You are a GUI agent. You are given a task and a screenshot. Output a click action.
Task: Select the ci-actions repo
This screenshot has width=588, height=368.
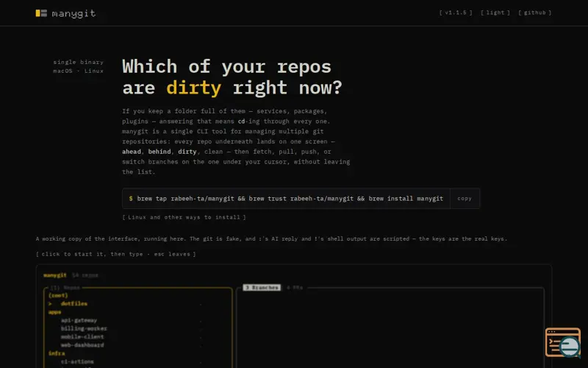click(x=77, y=361)
